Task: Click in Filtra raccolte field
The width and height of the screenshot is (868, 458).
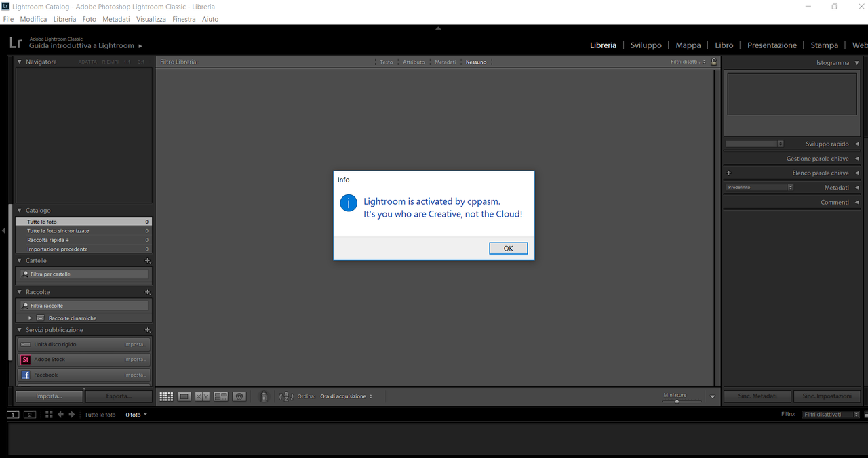Action: pos(84,306)
